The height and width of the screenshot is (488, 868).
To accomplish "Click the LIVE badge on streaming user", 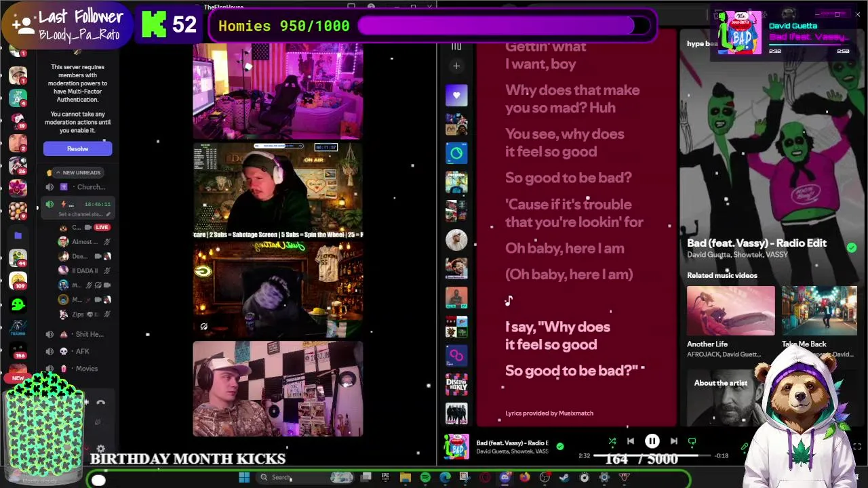I will [102, 227].
